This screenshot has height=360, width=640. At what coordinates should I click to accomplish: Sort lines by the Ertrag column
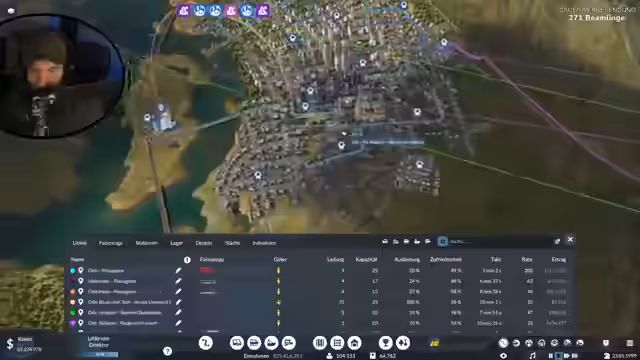click(x=559, y=260)
